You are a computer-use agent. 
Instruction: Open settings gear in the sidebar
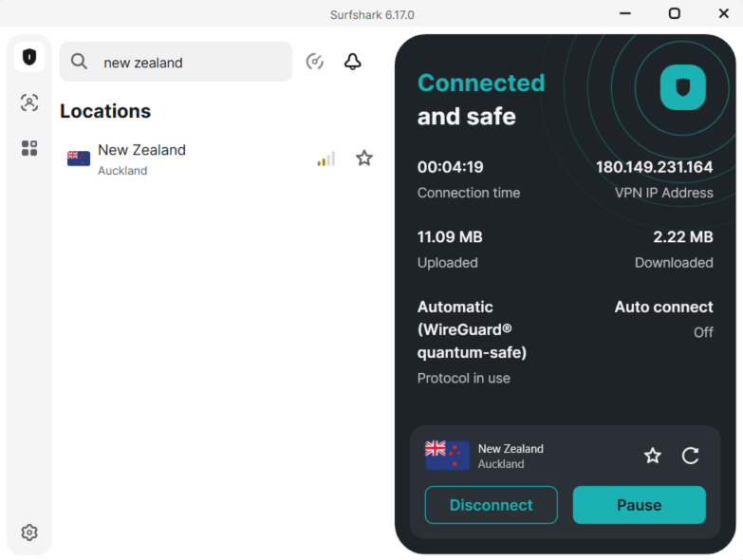29,532
